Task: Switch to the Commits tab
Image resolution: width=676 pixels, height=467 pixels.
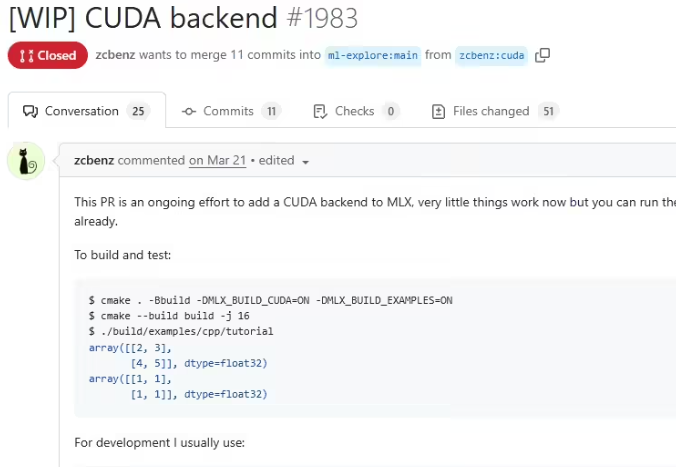Action: pos(228,111)
